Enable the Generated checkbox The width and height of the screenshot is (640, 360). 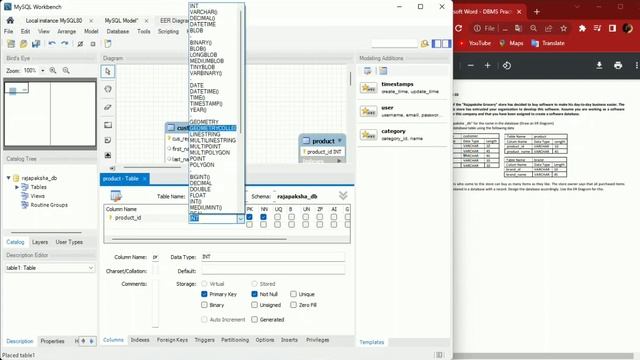254,320
